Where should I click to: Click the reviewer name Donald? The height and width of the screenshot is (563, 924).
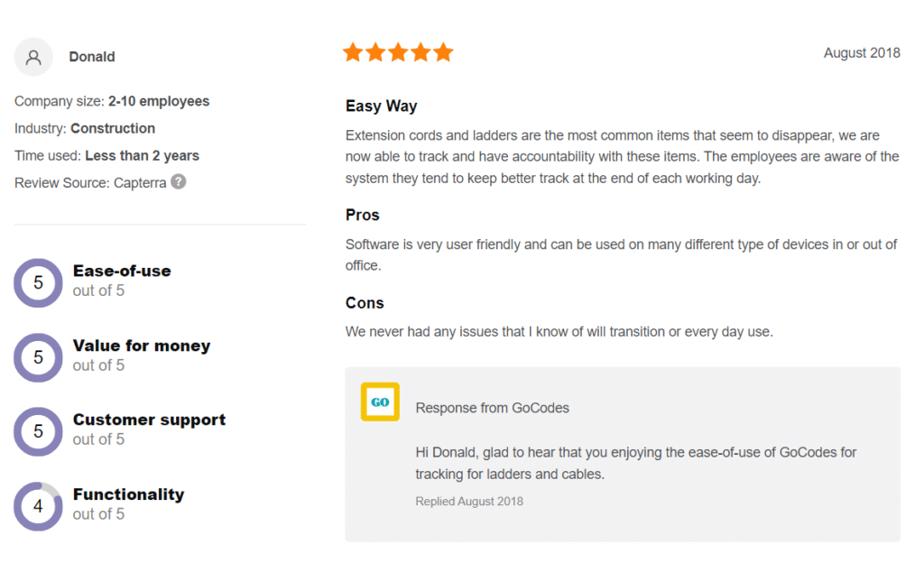[92, 57]
